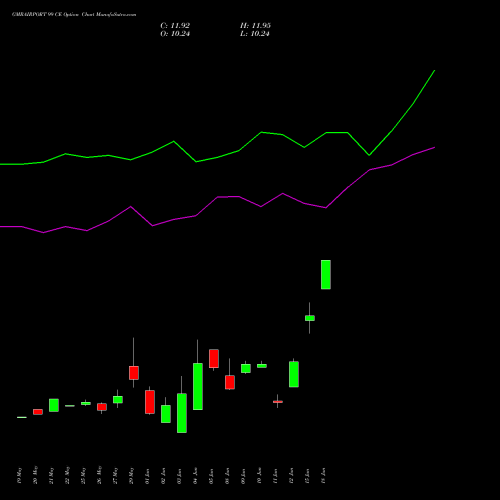This screenshot has height=500, width=500.
Task: Click the open value O: 10.24
Action: [175, 34]
